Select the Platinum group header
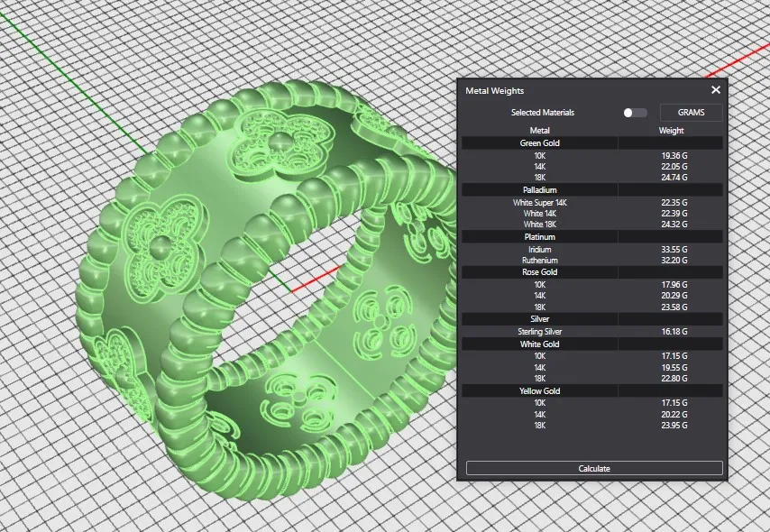The width and height of the screenshot is (770, 532). (591, 237)
